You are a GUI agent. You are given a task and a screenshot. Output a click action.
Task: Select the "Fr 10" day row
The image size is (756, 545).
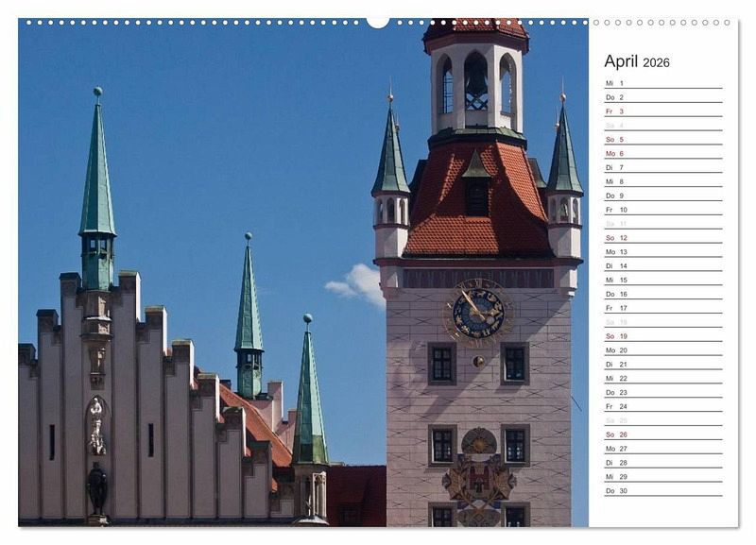[663, 210]
